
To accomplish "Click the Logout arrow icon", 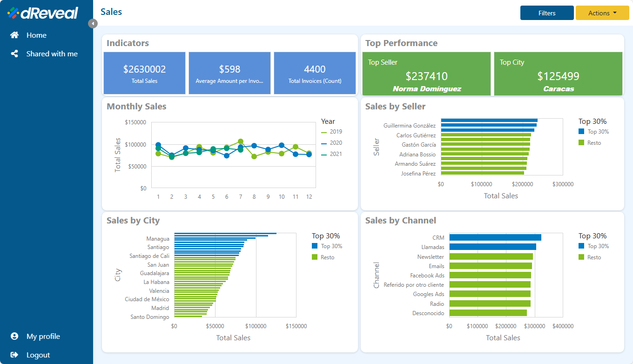I will (14, 355).
